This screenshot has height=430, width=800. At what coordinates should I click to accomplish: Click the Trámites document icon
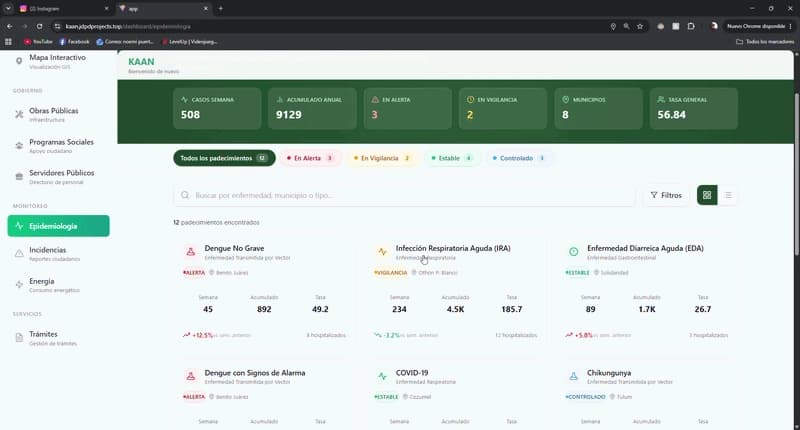pos(19,338)
